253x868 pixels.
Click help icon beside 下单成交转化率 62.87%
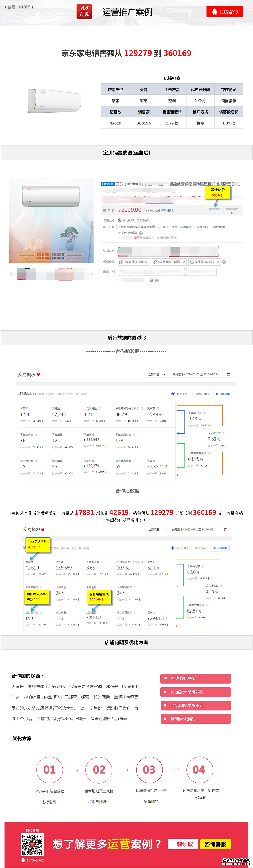coord(207,605)
